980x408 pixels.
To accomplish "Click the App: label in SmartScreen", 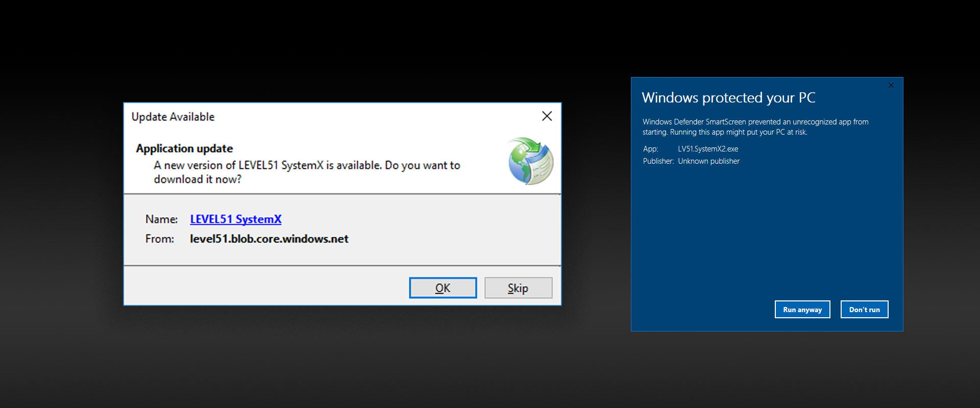I will (650, 149).
